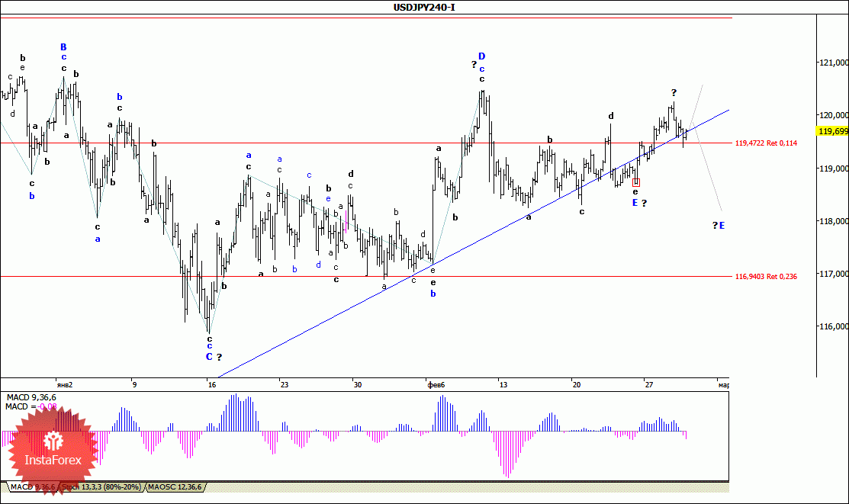Select the 119,4722 Ret 0,114 level label
The image size is (849, 504).
pyautogui.click(x=766, y=143)
